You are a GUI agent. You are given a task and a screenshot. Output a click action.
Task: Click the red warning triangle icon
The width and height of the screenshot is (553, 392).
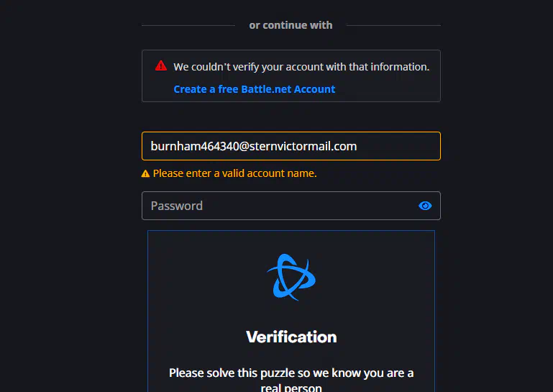point(161,65)
